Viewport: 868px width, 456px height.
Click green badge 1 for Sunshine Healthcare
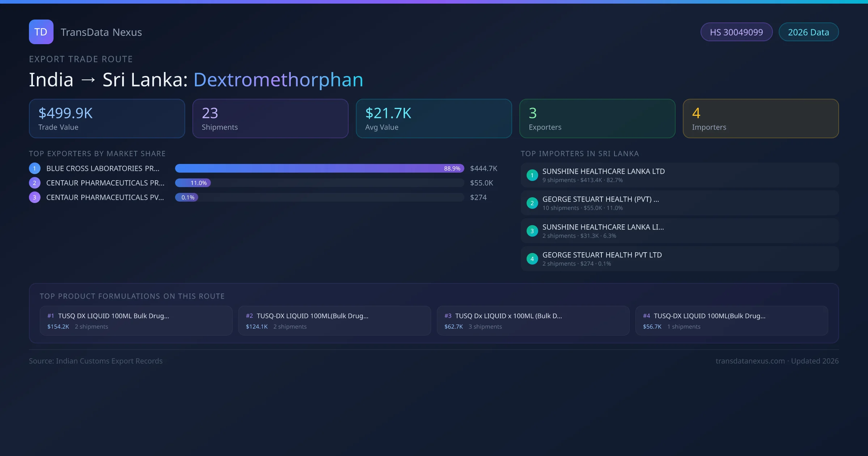(x=532, y=175)
